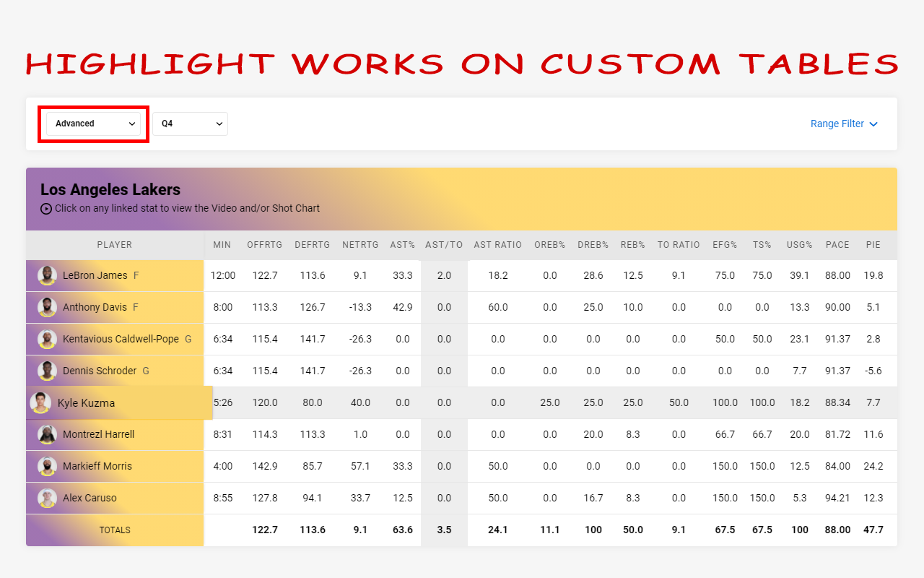Click Alex Caruso PACE value 94.21
The width and height of the screenshot is (924, 578).
[838, 498]
